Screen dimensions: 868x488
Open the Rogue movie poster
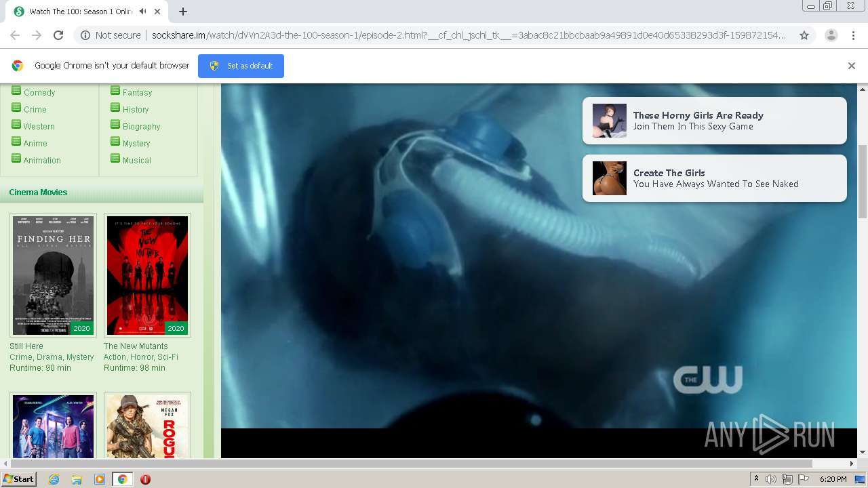coord(147,426)
